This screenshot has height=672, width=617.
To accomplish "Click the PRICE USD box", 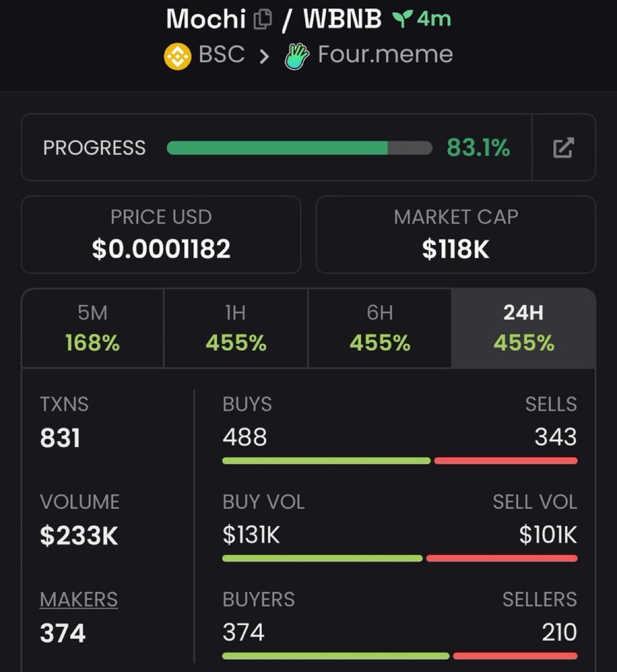I will pos(161,235).
